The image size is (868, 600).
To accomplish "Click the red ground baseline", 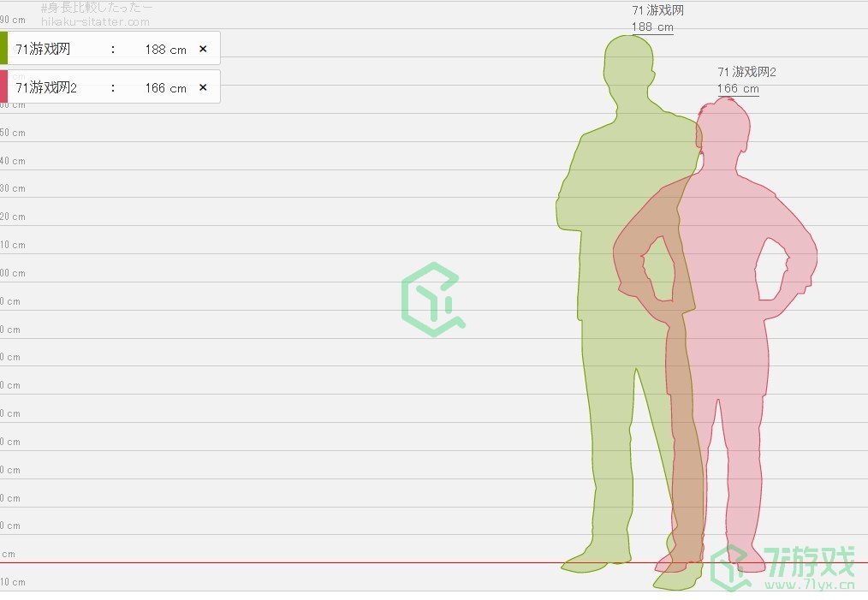I will tap(342, 563).
